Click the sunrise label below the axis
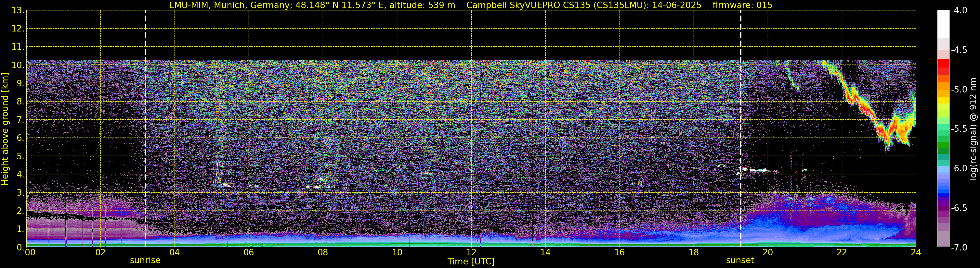The height and width of the screenshot is (268, 980). pos(145,261)
